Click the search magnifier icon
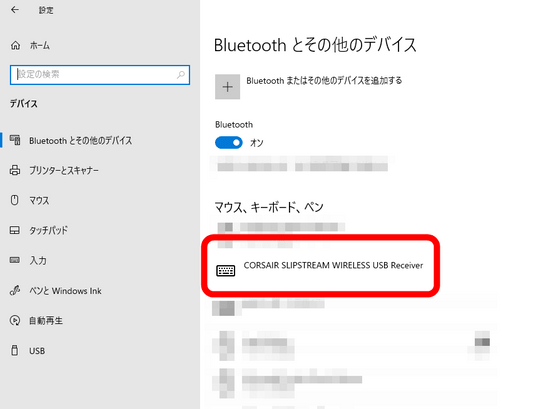 click(x=181, y=75)
